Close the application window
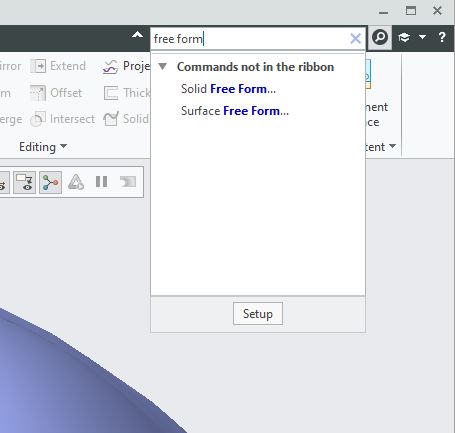This screenshot has height=433, width=455. click(437, 11)
